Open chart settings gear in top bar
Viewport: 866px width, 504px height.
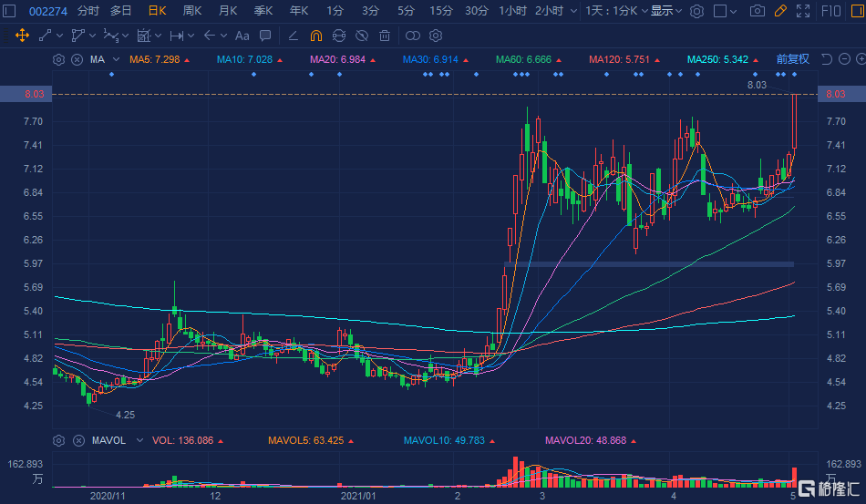[697, 11]
